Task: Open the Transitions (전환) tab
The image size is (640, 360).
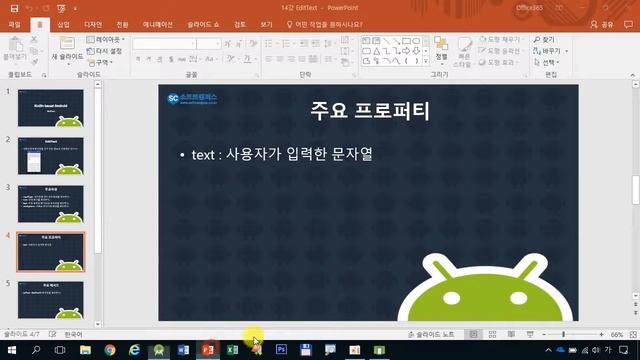Action: tap(122, 24)
